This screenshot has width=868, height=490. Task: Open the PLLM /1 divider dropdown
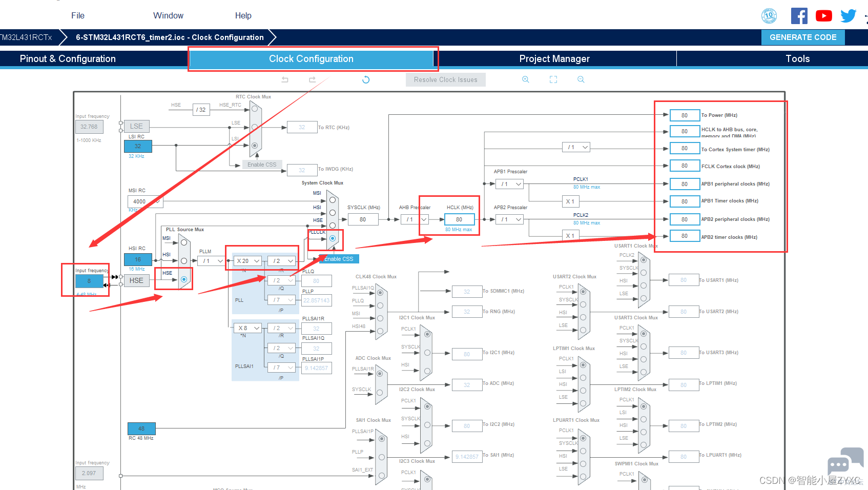(212, 261)
